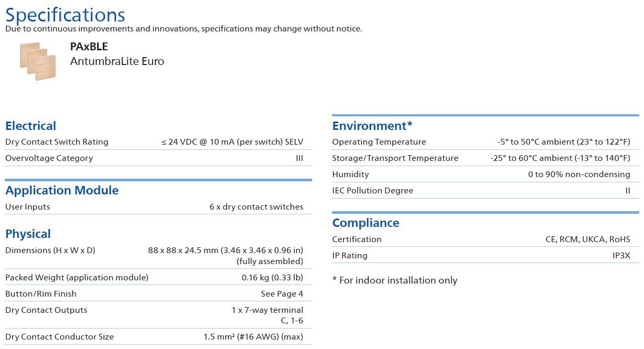
Task: Select the Specifications page title
Action: [x=65, y=15]
